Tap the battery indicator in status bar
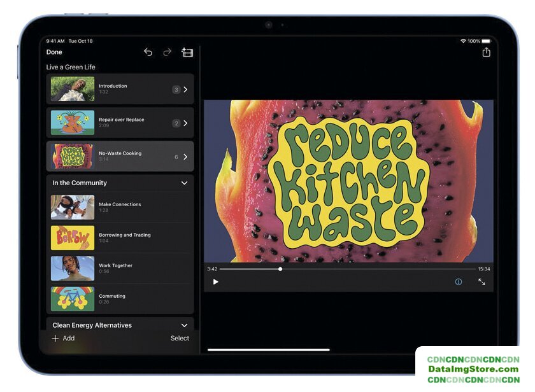 [x=486, y=41]
